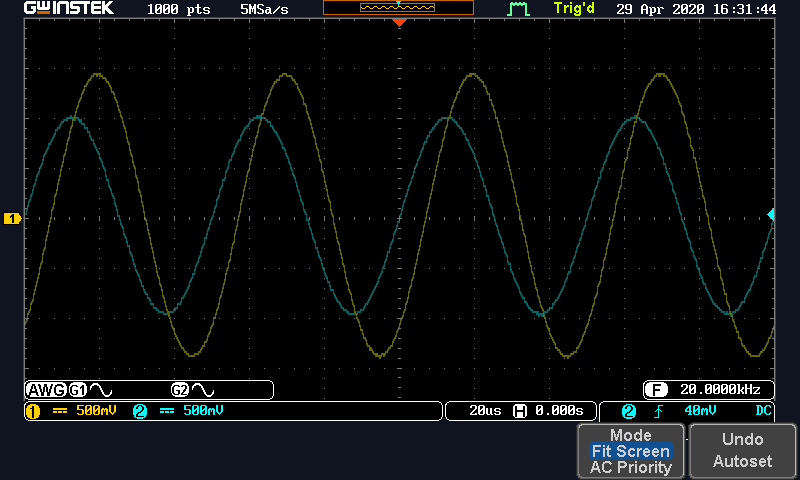Select the AWG G2 sine wave icon

(x=204, y=390)
